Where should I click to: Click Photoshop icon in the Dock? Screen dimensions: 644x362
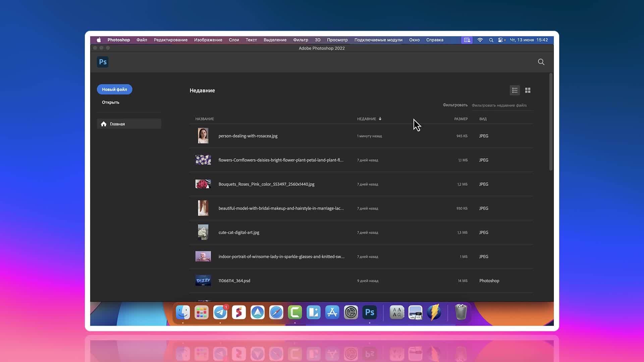(370, 312)
